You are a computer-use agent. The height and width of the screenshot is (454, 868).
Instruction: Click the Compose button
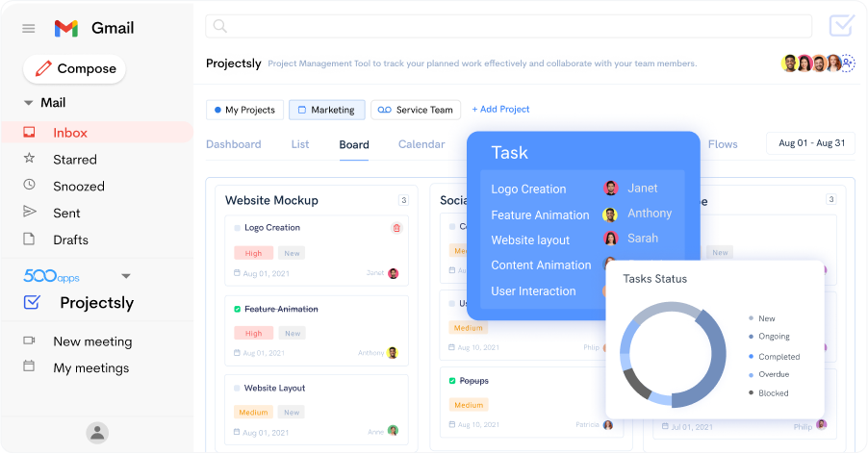[74, 69]
